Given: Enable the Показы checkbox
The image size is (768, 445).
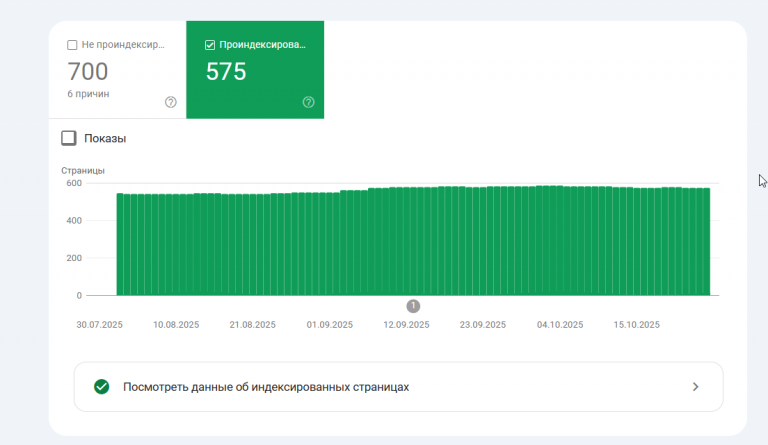Looking at the screenshot, I should (69, 138).
